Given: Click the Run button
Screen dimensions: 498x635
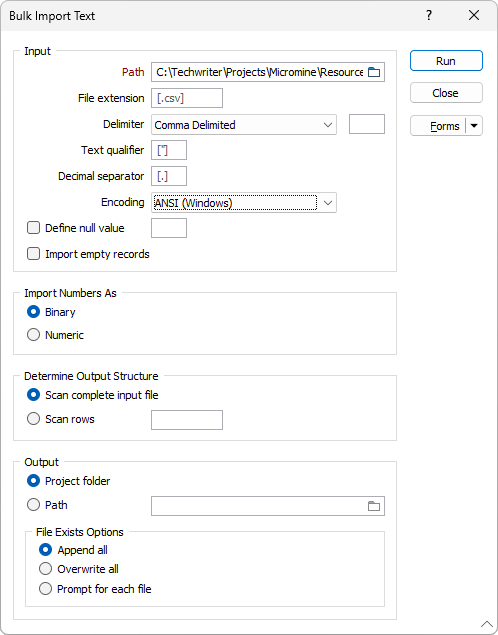Looking at the screenshot, I should pyautogui.click(x=446, y=61).
